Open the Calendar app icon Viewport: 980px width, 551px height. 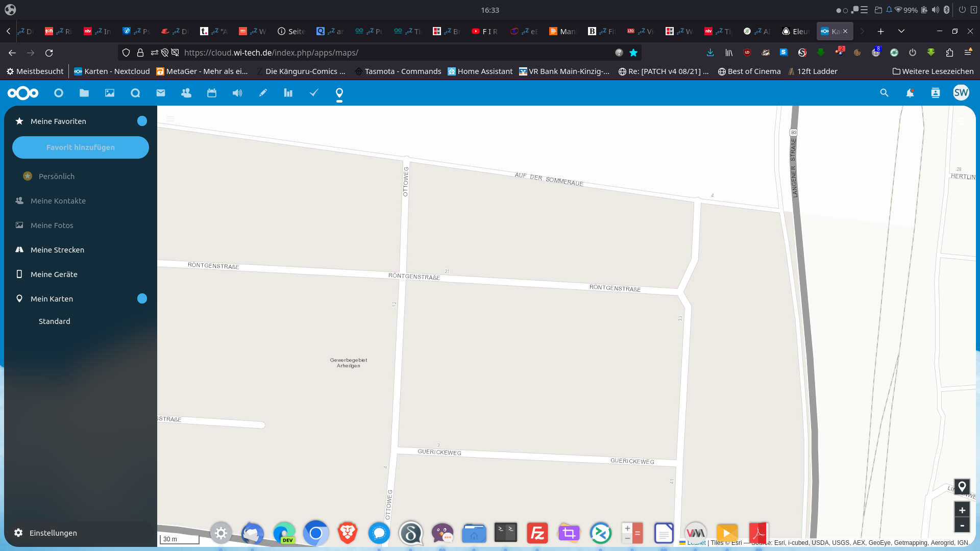click(211, 92)
